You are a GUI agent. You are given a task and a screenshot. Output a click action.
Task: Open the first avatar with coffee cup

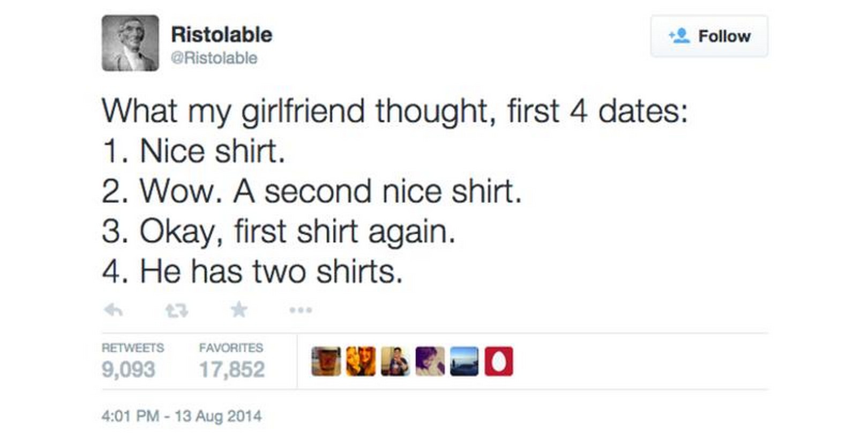(x=326, y=361)
